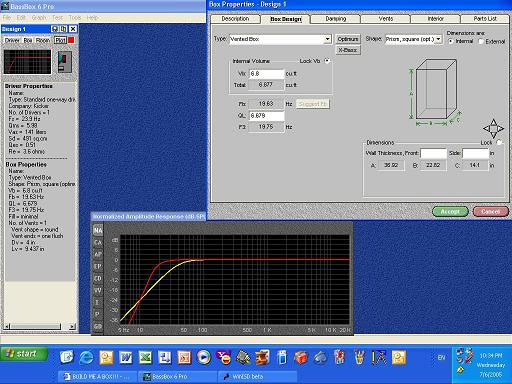The width and height of the screenshot is (512, 384).
Task: Select the VV vent velocity graph button
Action: click(x=98, y=290)
